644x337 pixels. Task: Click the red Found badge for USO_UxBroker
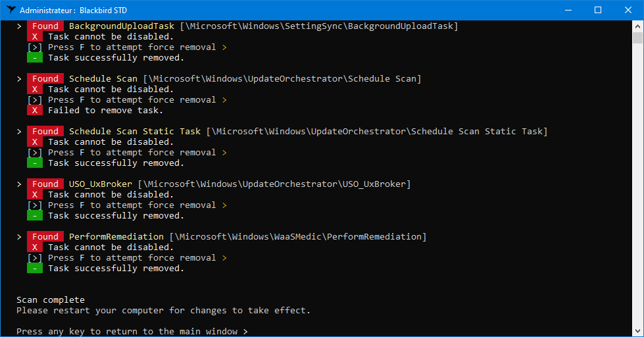(x=45, y=184)
